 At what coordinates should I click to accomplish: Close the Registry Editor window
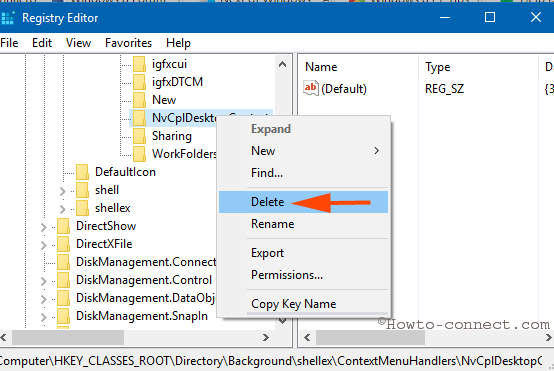coord(536,17)
